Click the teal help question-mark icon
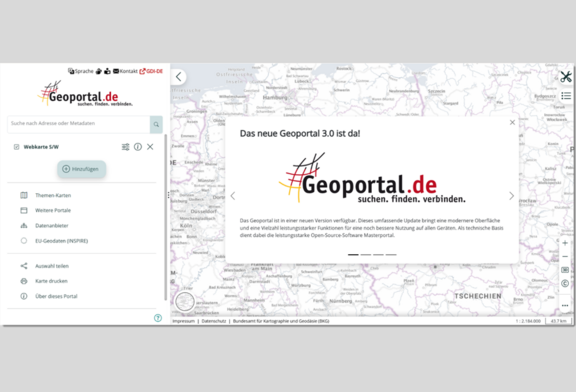576x392 pixels. (x=158, y=318)
